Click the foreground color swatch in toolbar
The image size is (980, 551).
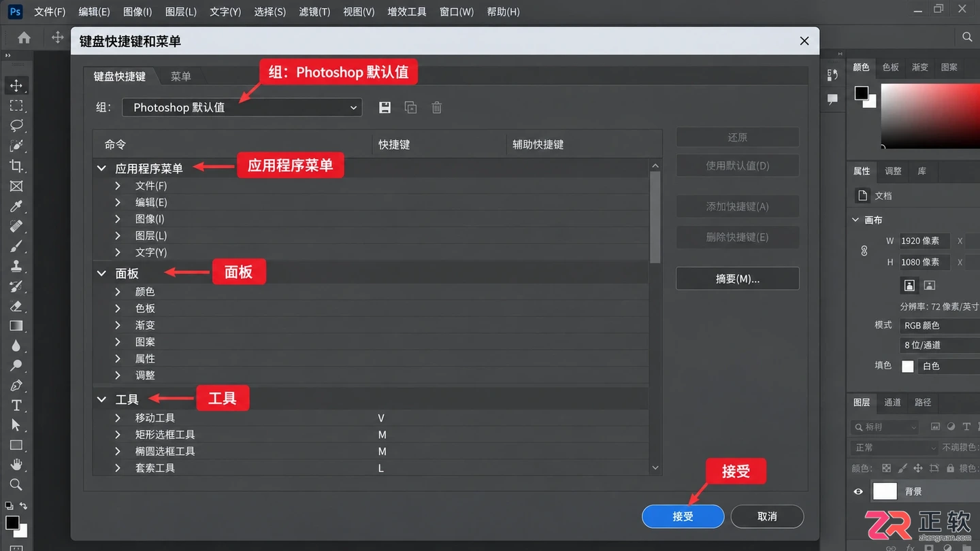12,522
